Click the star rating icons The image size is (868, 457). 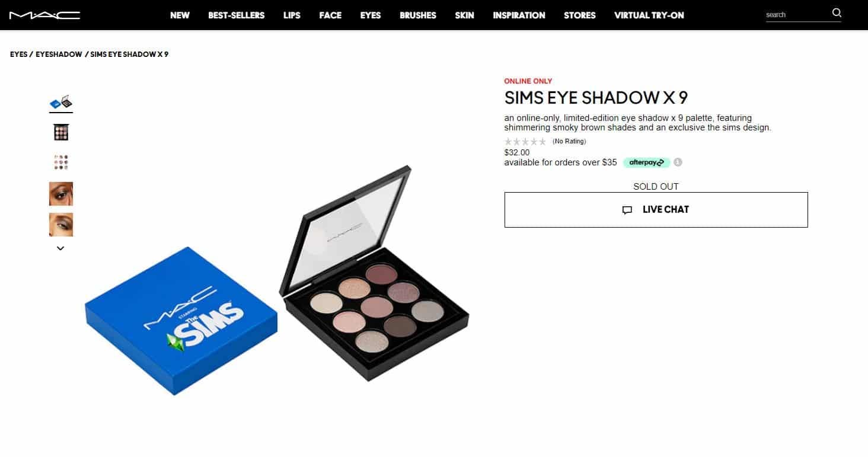point(525,142)
